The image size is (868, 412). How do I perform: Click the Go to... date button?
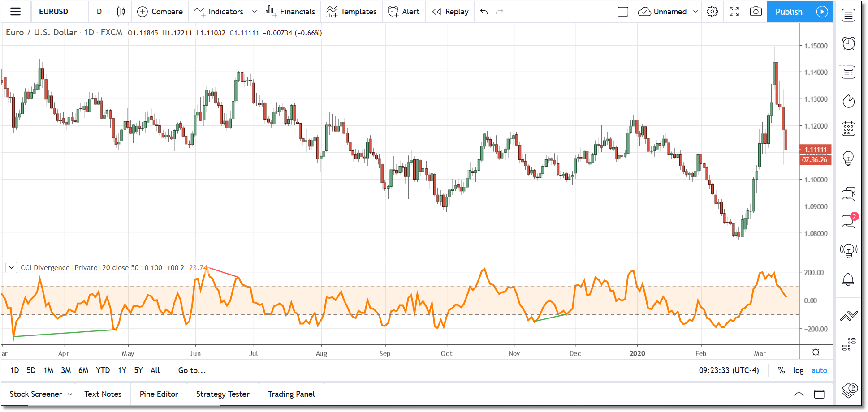tap(192, 370)
